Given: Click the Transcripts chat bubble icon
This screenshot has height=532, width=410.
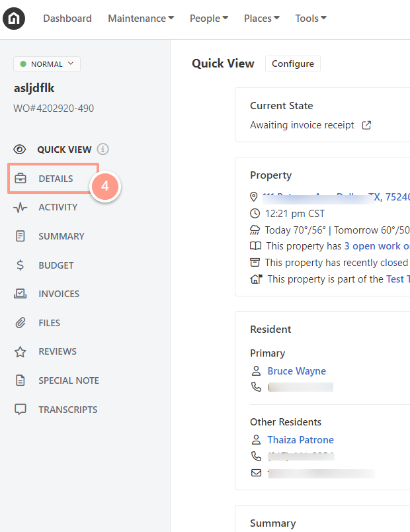Looking at the screenshot, I should [x=20, y=410].
